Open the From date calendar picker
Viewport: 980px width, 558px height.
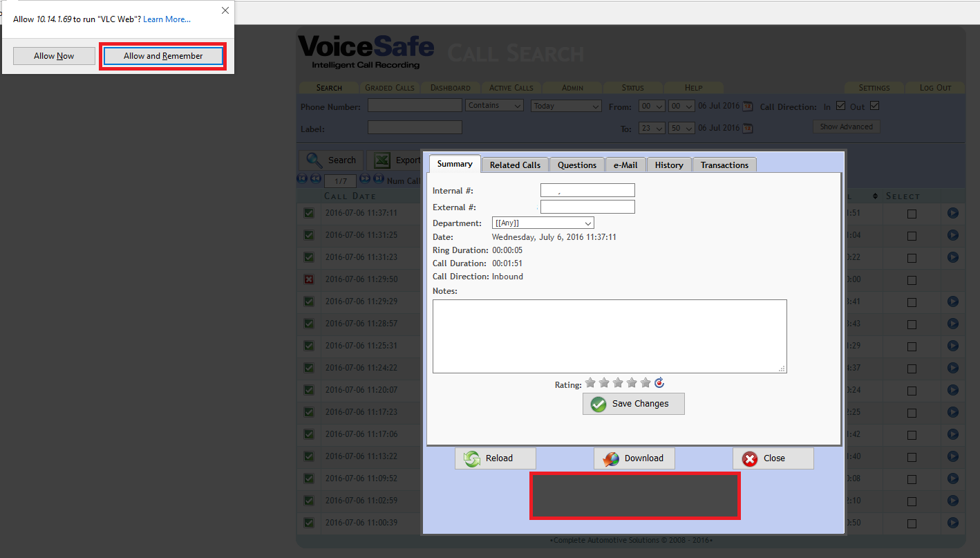[747, 106]
